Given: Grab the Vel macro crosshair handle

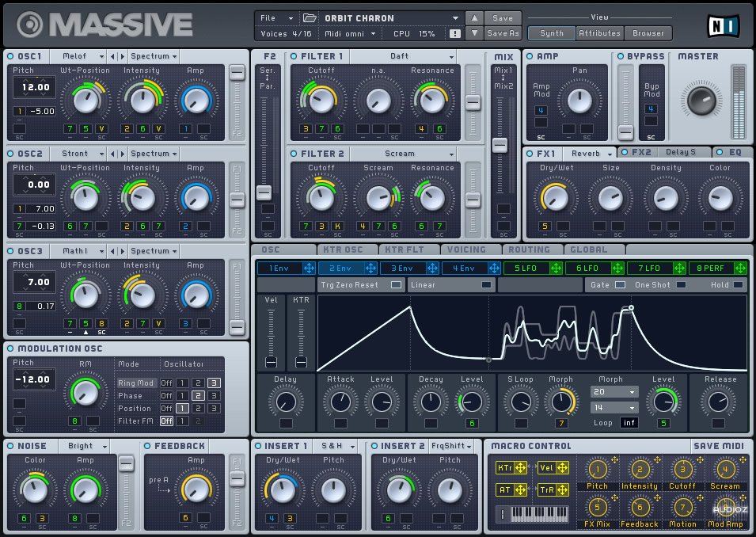Looking at the screenshot, I should coord(562,467).
